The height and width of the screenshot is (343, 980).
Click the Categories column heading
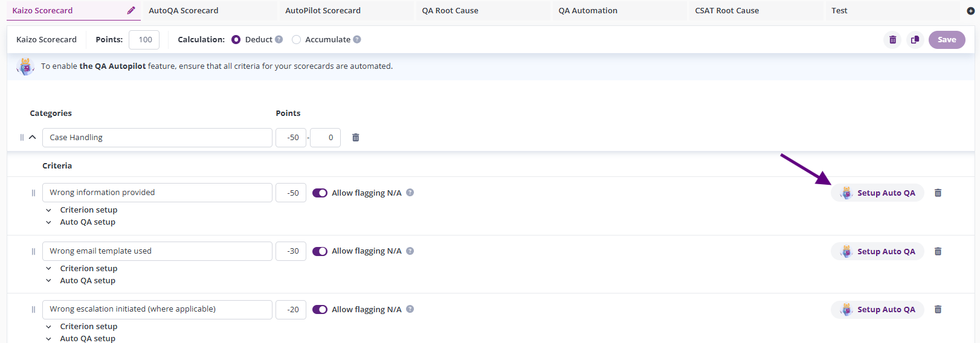[51, 113]
